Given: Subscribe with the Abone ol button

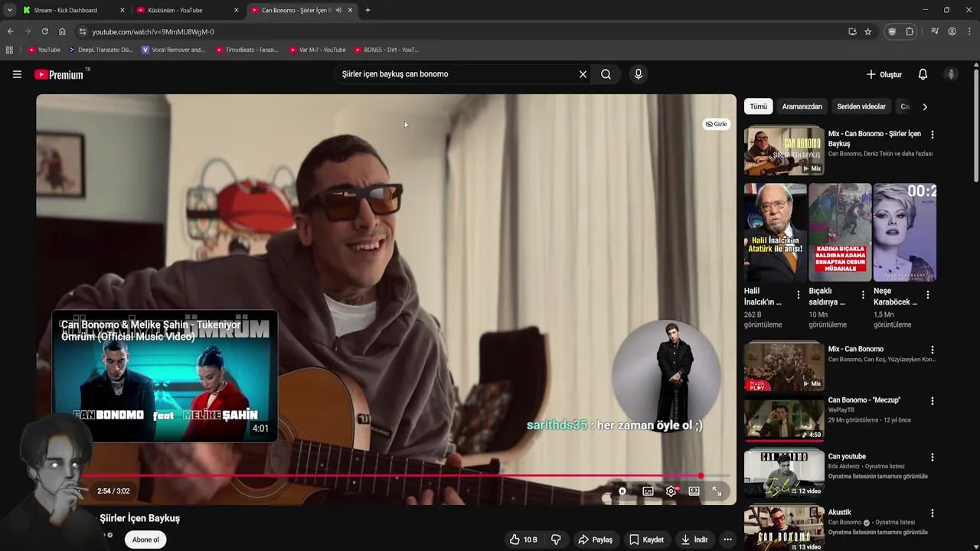Looking at the screenshot, I should click(145, 540).
